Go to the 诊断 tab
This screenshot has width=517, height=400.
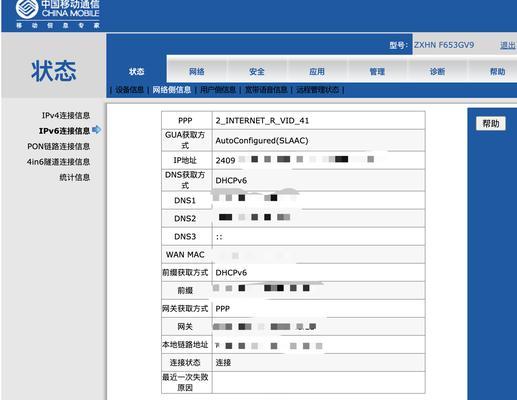[437, 71]
